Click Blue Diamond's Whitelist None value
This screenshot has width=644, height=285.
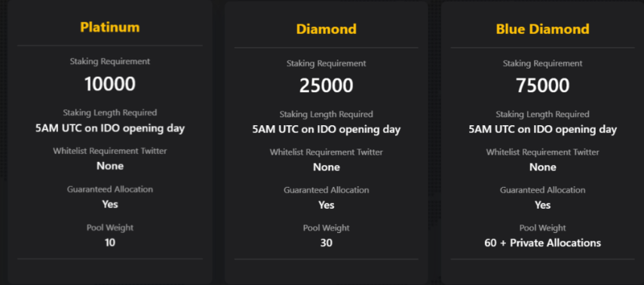pos(542,167)
